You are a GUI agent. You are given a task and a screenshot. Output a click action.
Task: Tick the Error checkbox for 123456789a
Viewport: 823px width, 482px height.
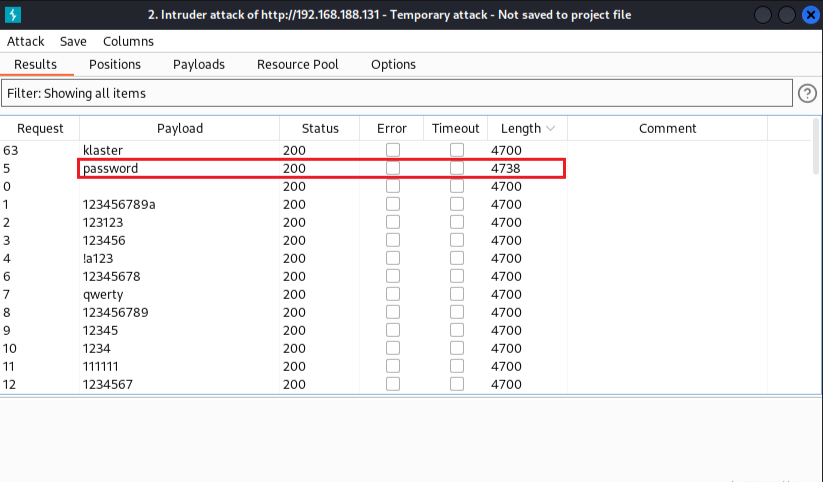[393, 204]
